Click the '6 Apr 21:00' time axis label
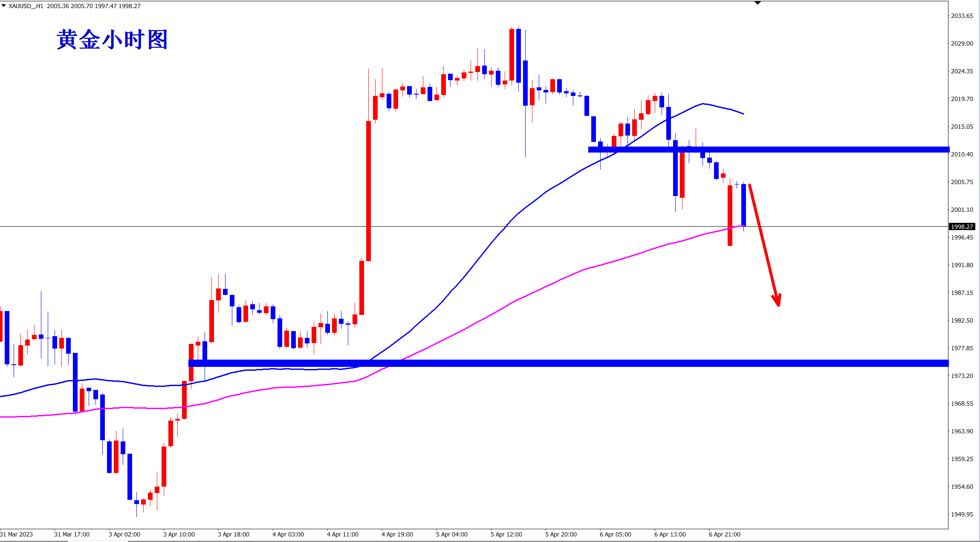Viewport: 980px width, 542px height. click(x=724, y=534)
